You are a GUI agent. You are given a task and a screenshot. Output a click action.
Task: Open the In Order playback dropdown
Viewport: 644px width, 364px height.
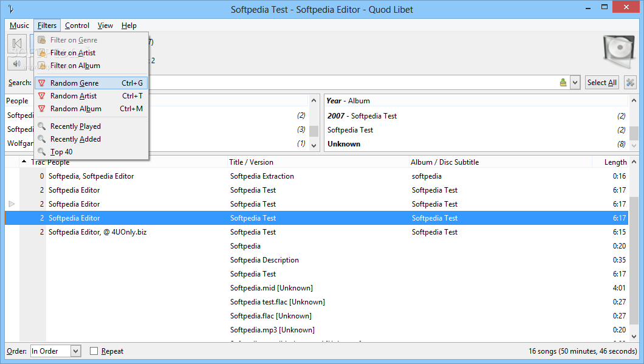pyautogui.click(x=55, y=351)
